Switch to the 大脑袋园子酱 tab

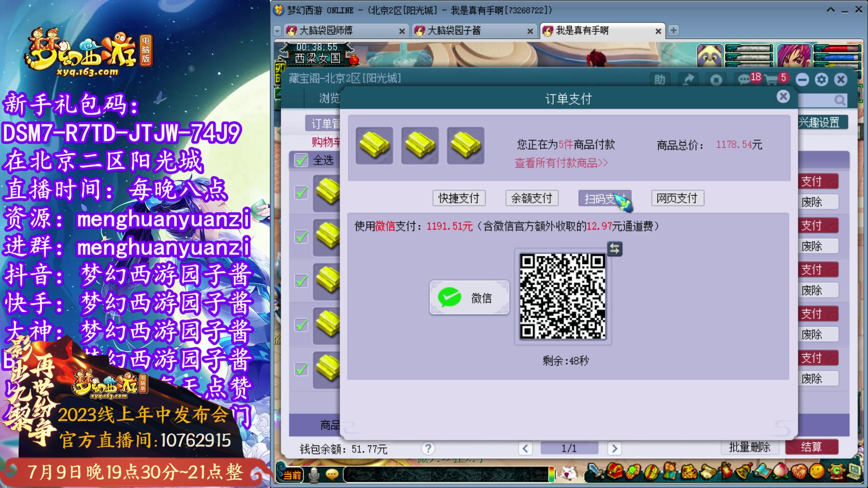point(474,31)
